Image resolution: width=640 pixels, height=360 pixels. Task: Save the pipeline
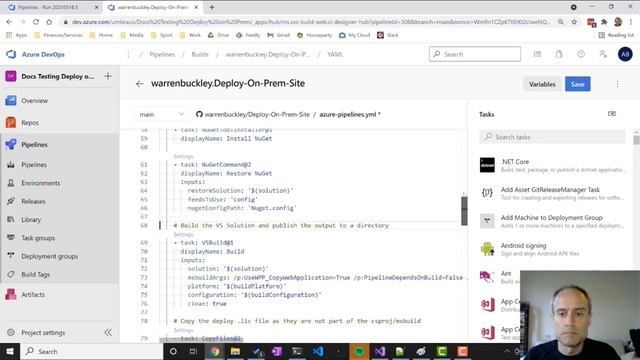click(x=578, y=84)
